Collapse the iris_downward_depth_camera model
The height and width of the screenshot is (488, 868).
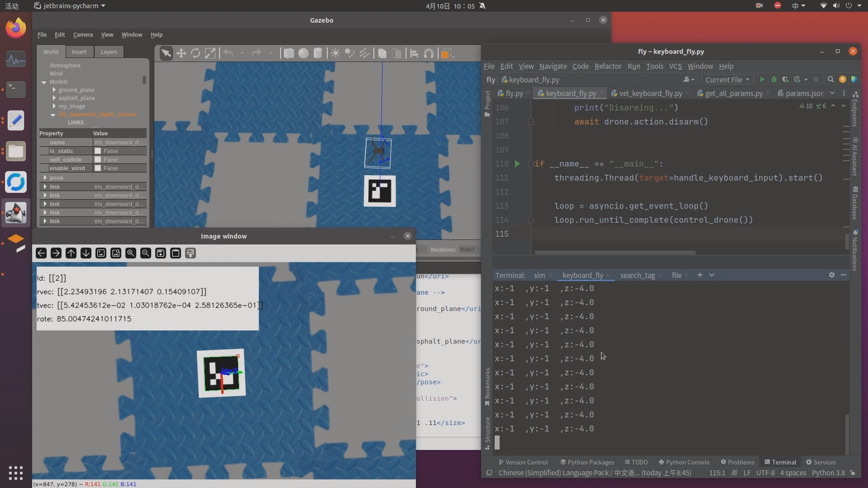[53, 115]
